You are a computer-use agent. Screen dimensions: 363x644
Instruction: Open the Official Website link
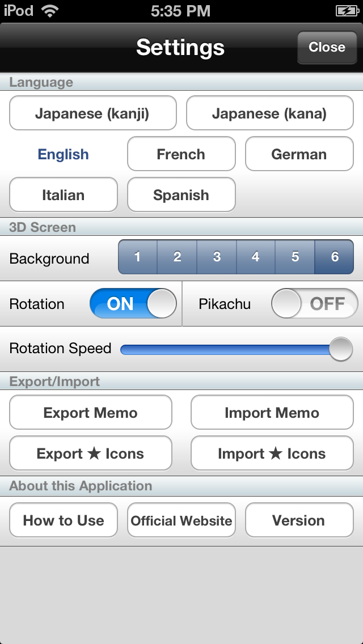tap(181, 520)
